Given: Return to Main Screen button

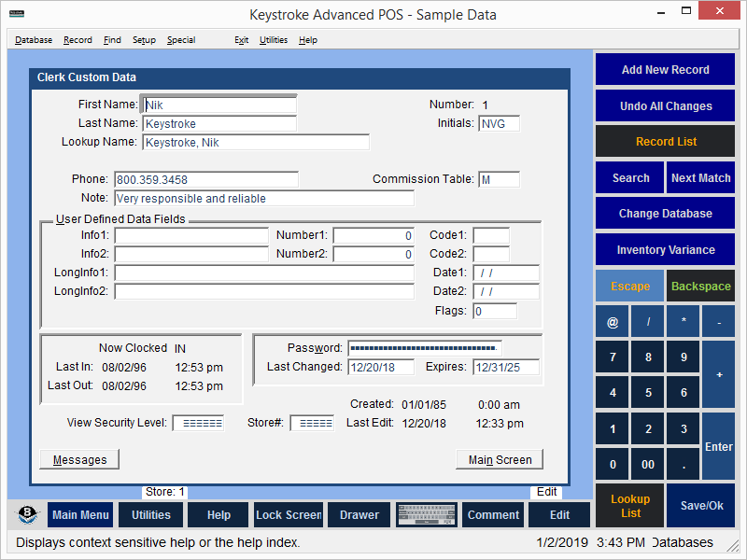Looking at the screenshot, I should (x=500, y=459).
